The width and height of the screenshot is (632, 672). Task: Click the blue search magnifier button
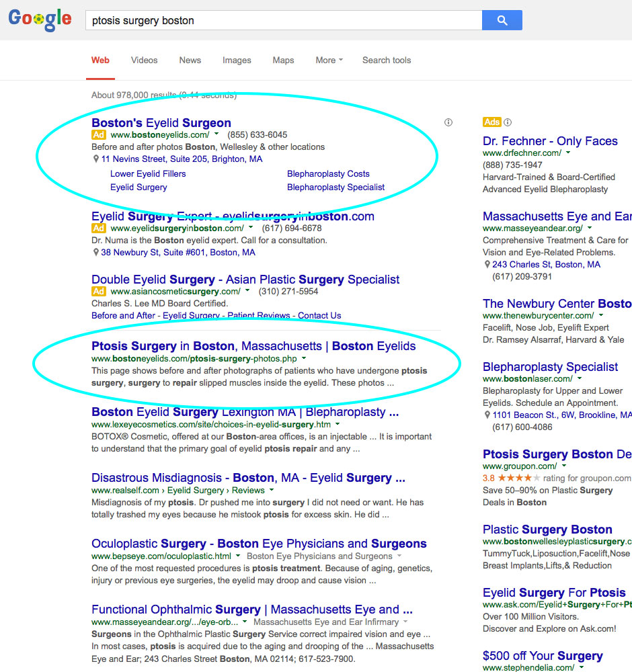(502, 20)
